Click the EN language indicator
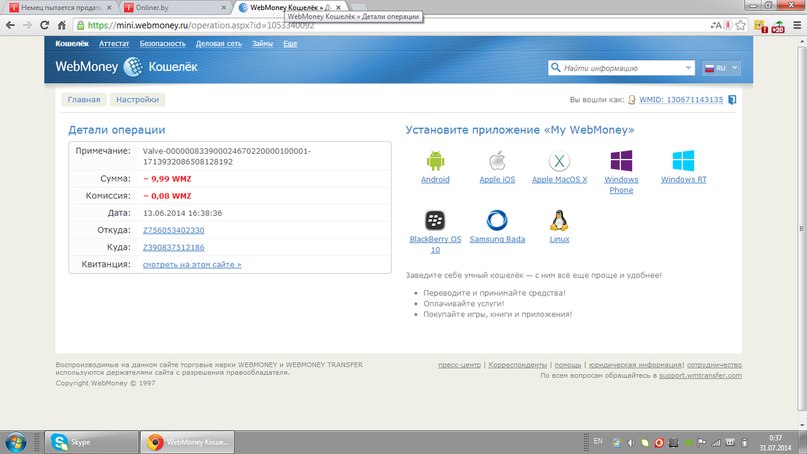The height and width of the screenshot is (454, 807). point(598,441)
